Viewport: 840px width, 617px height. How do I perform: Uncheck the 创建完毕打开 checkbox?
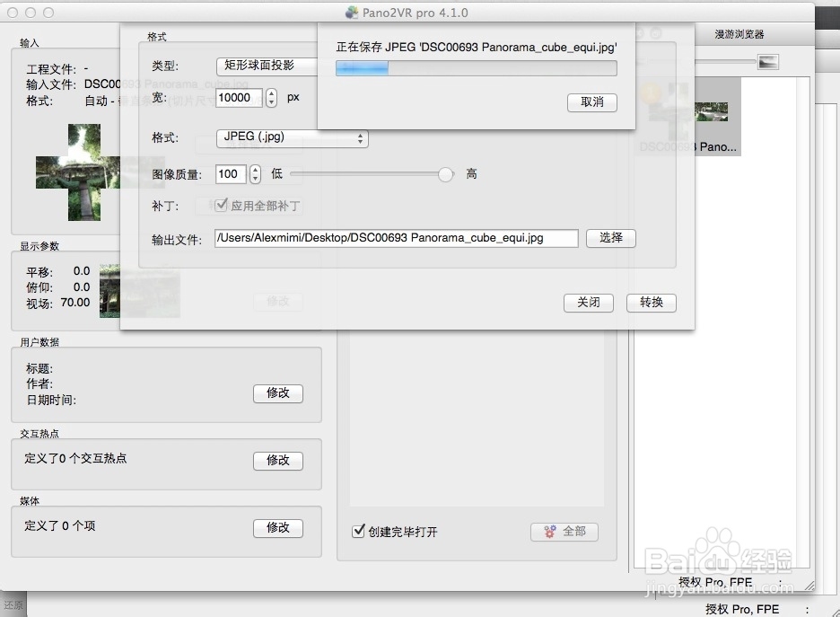tap(357, 531)
